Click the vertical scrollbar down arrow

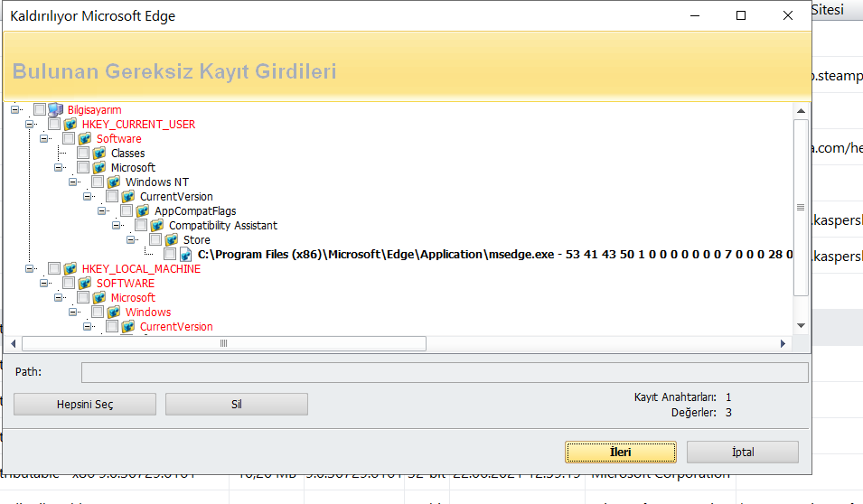(802, 326)
